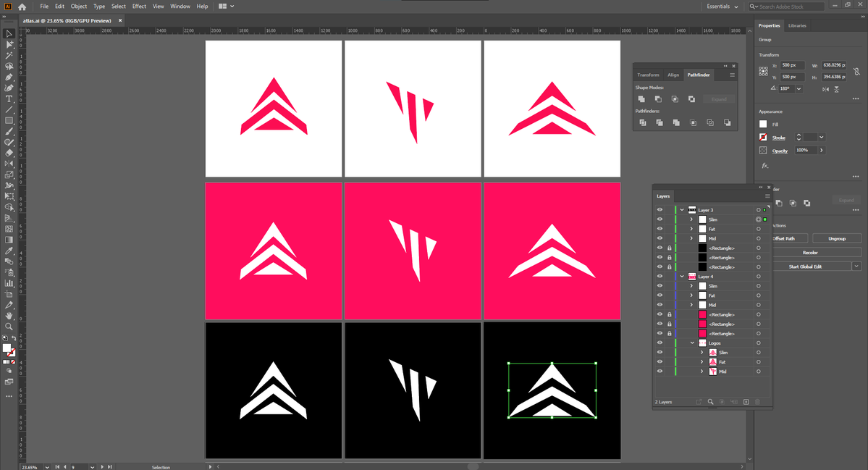Viewport: 868px width, 470px height.
Task: Collapse Layer 4 in Layers panel
Action: click(x=682, y=276)
